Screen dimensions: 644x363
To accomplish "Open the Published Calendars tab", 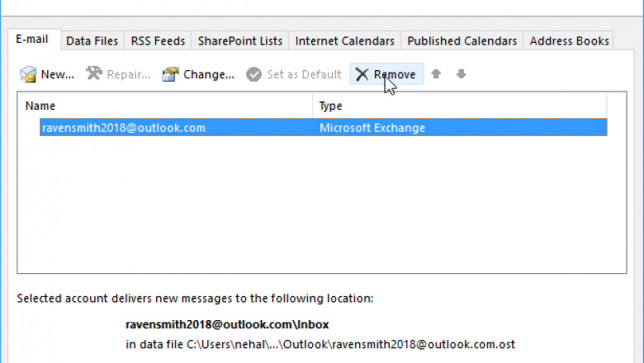I will (462, 41).
